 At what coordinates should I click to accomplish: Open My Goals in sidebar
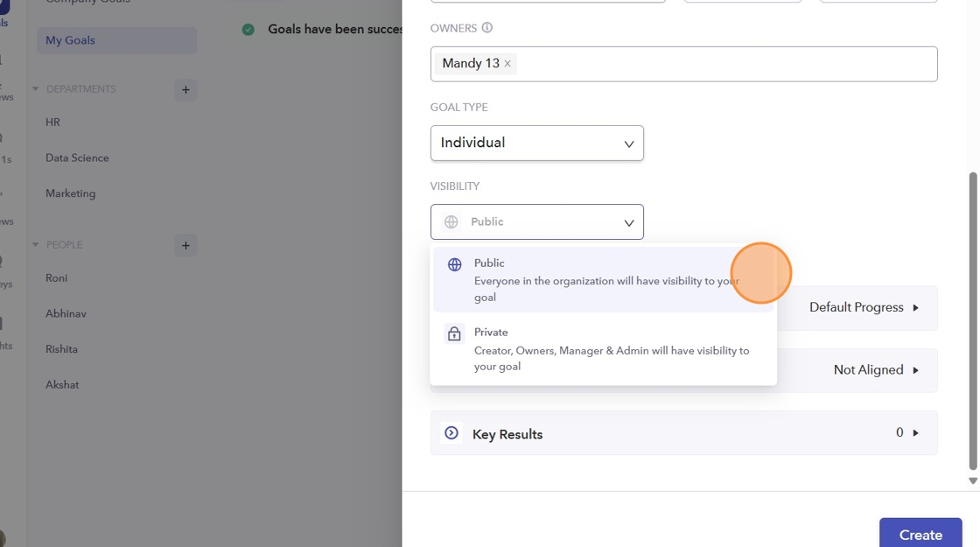pos(116,40)
